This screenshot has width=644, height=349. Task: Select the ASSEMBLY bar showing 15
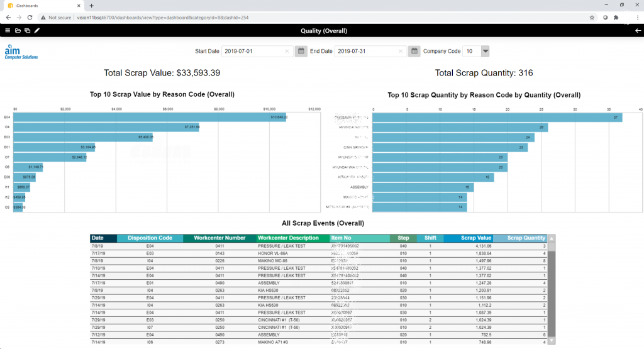[x=423, y=187]
